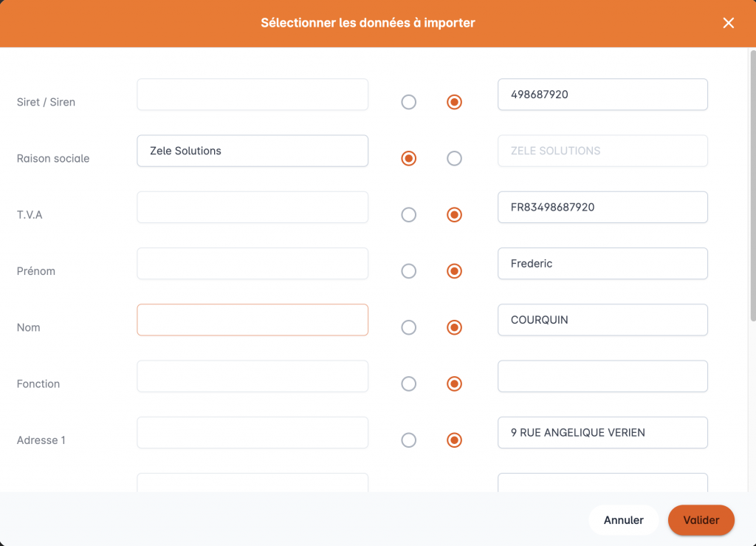Click the field containing Frederic
This screenshot has width=756, height=546.
(602, 264)
